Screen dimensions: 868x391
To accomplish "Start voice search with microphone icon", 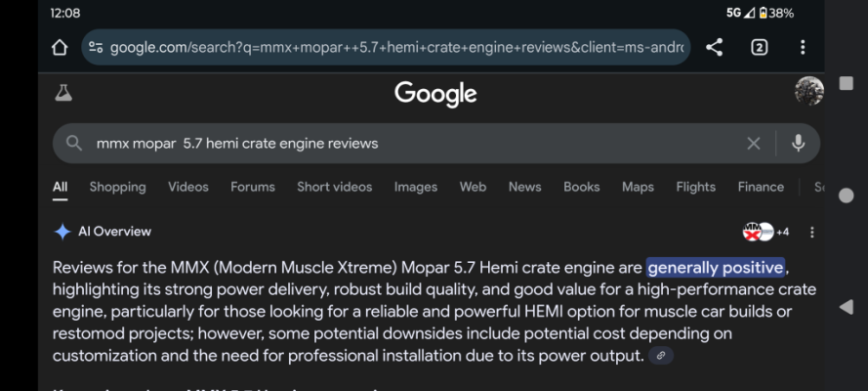I will (798, 144).
